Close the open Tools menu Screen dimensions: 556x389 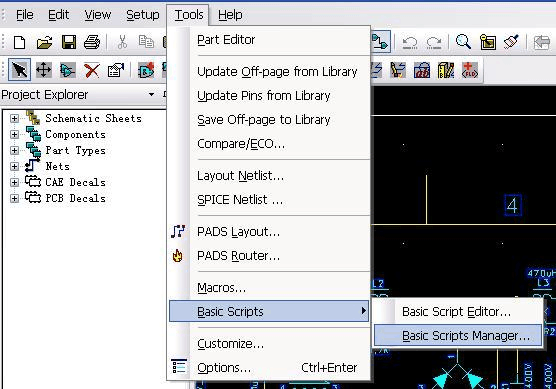pos(189,15)
